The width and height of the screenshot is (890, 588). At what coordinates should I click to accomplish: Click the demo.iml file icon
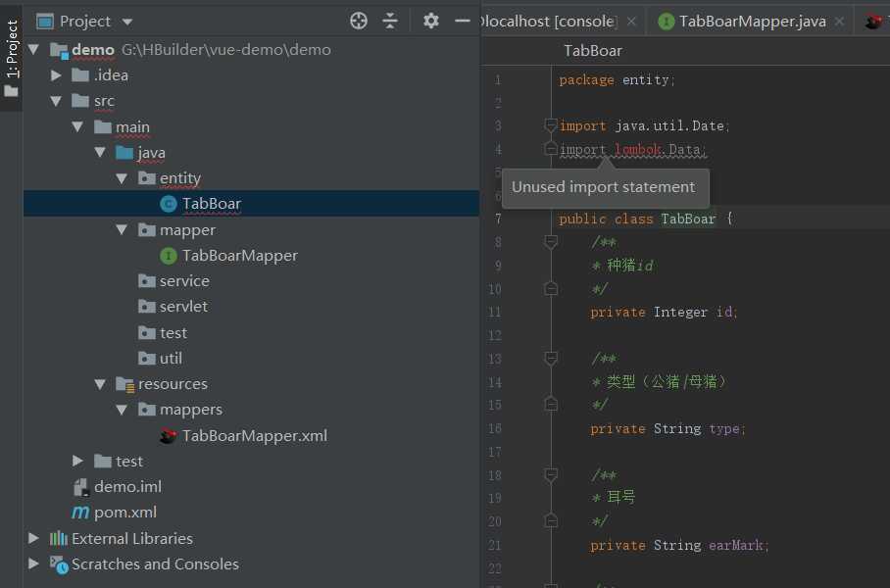(81, 487)
